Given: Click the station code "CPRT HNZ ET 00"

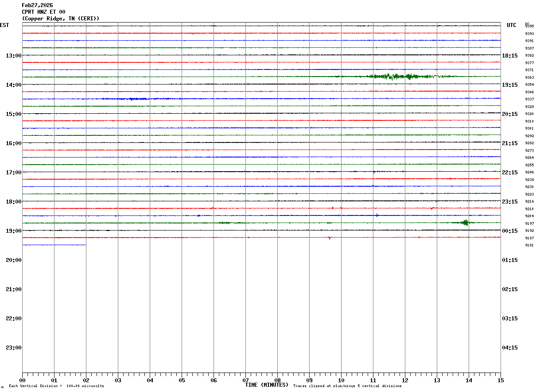Looking at the screenshot, I should (x=43, y=12).
